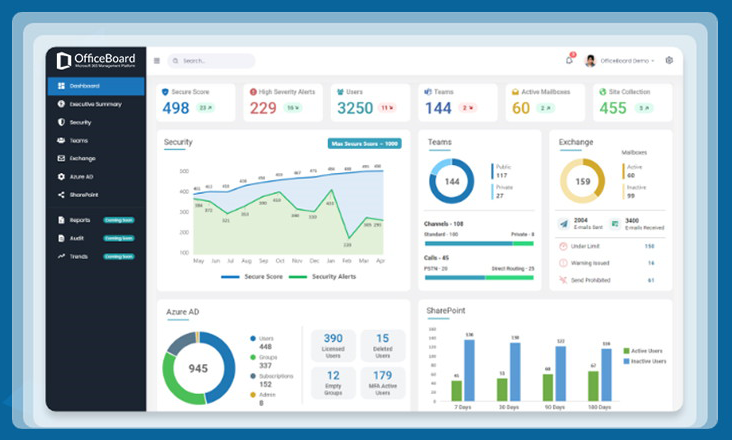The width and height of the screenshot is (732, 440).
Task: Click the Azure AD gear sidebar icon
Action: coord(61,177)
